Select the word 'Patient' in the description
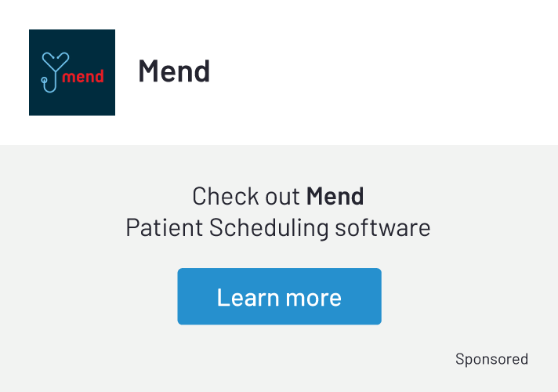Viewport: 558px width, 392px height. coord(164,228)
